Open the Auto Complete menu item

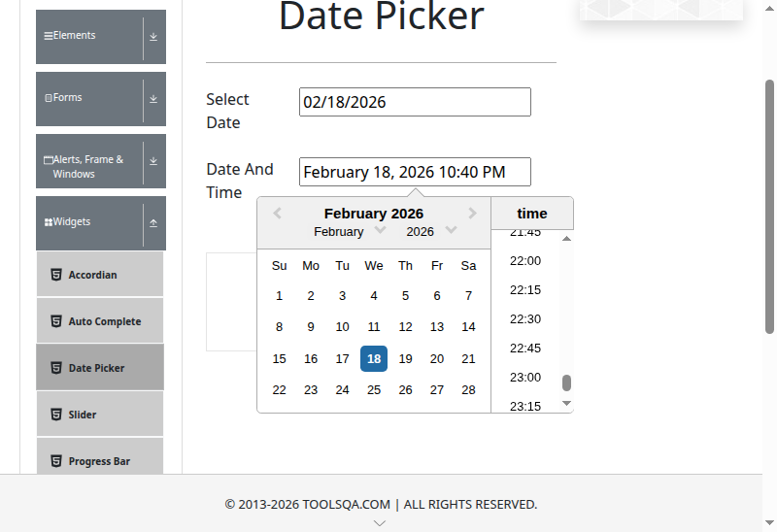pyautogui.click(x=104, y=321)
